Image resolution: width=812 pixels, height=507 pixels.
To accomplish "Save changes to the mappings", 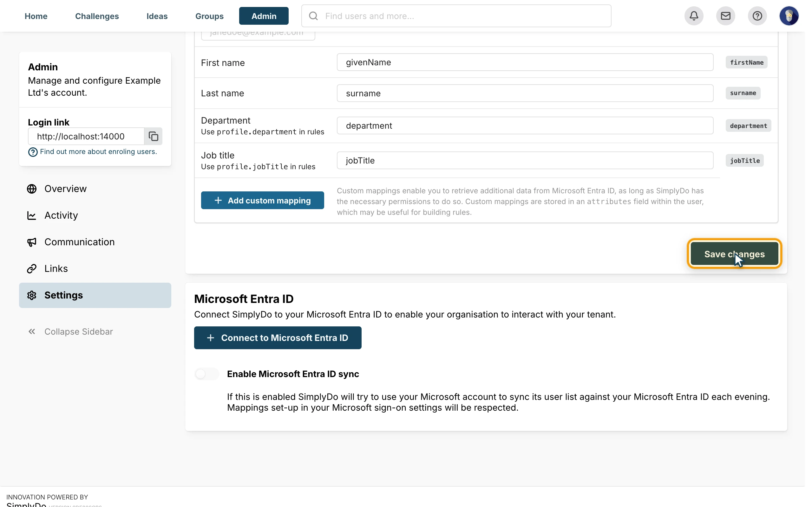I will coord(734,254).
